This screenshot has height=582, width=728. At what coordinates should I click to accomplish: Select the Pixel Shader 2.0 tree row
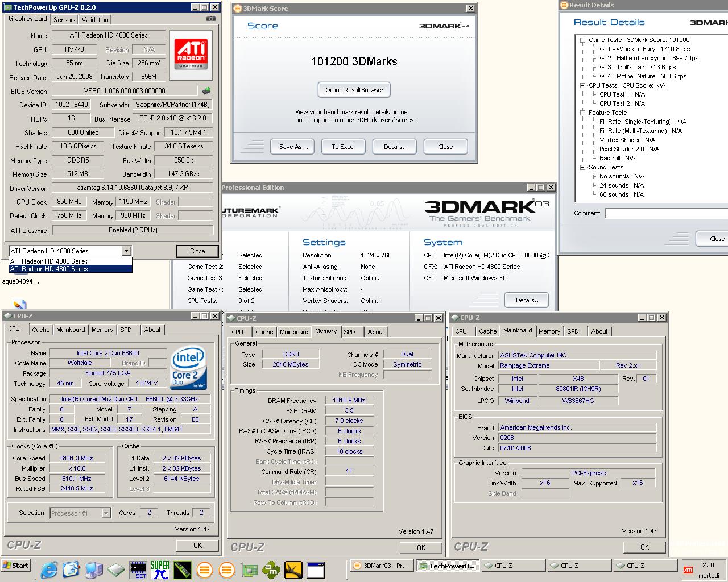coord(629,149)
